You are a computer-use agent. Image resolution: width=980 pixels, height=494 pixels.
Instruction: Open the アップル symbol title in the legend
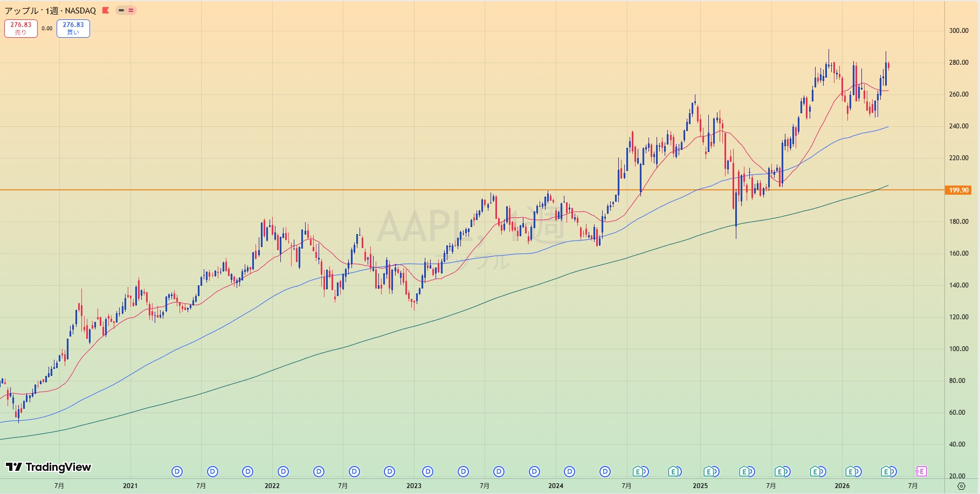(22, 11)
